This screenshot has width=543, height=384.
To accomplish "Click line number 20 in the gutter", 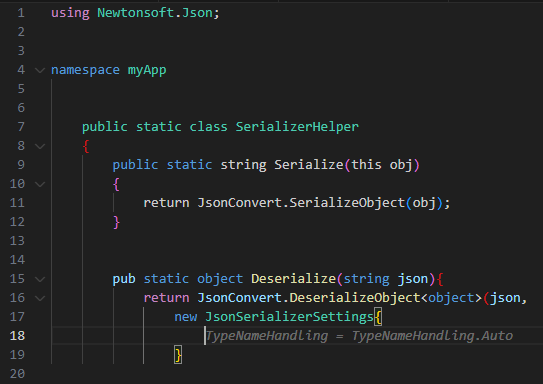I will (x=17, y=374).
